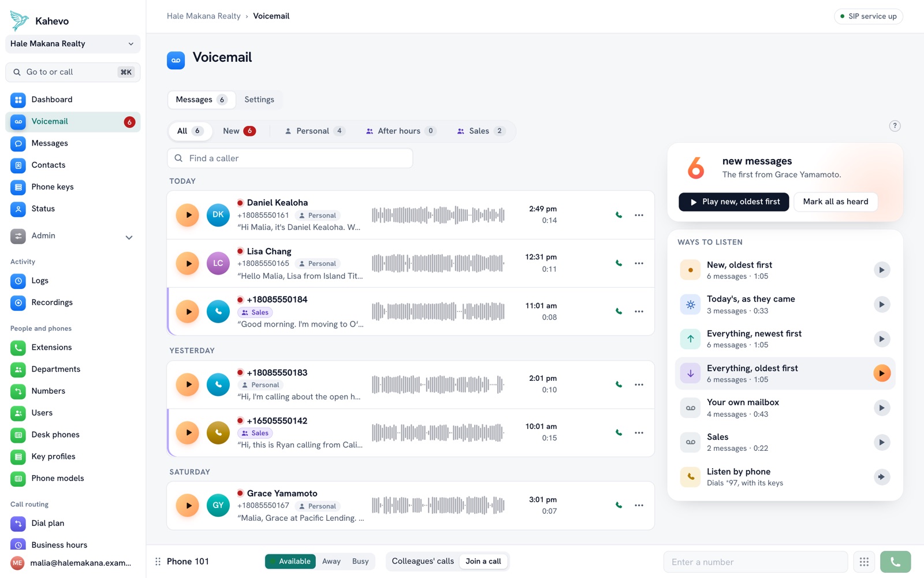The width and height of the screenshot is (924, 578).
Task: Click the green call button
Action: click(x=895, y=562)
